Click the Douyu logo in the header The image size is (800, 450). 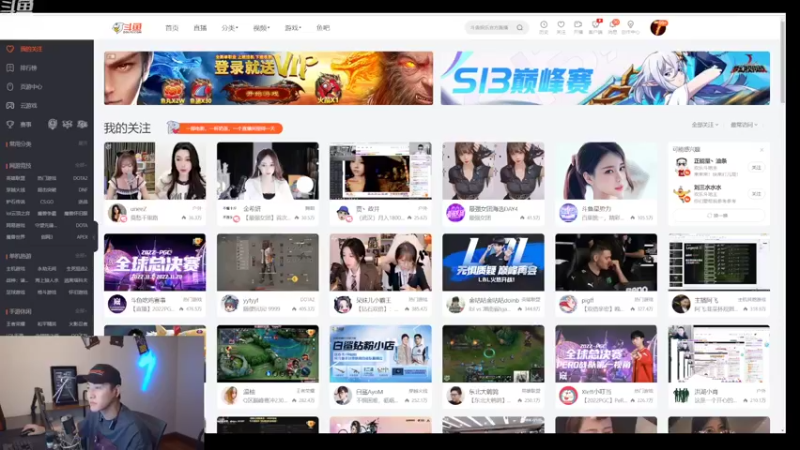pyautogui.click(x=127, y=28)
